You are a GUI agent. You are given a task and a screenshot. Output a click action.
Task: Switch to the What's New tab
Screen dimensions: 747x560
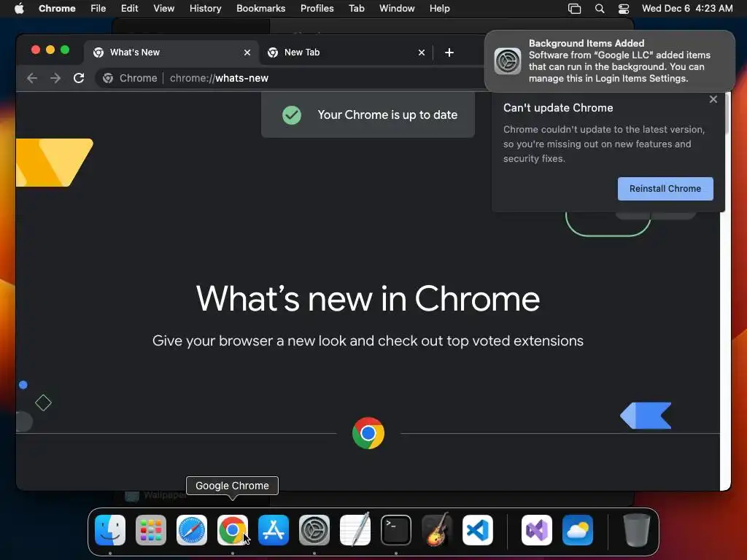point(171,52)
